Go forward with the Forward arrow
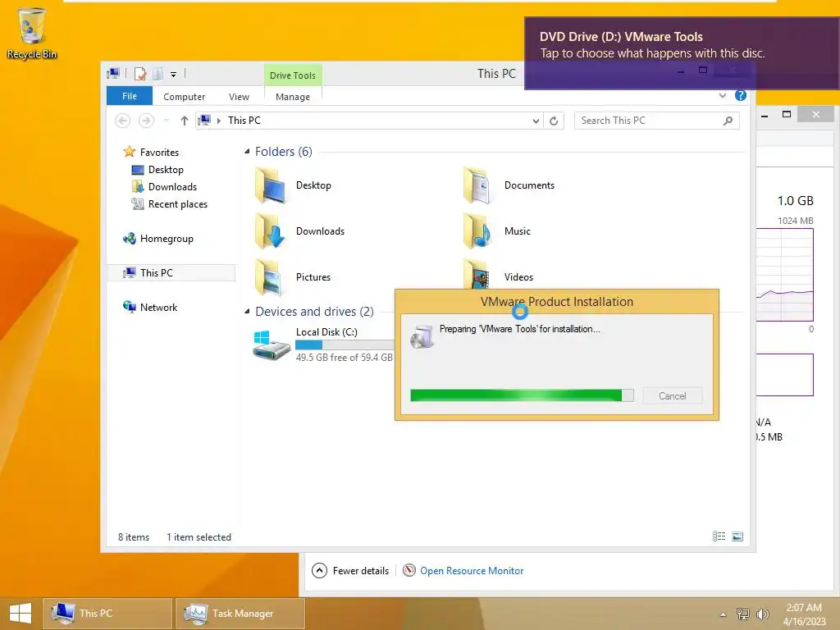This screenshot has width=840, height=630. pyautogui.click(x=146, y=121)
